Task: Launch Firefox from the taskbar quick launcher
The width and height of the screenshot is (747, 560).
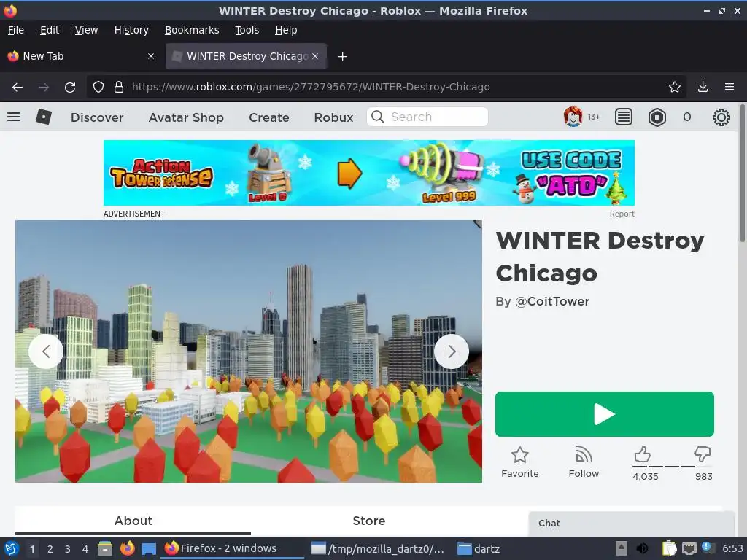Action: tap(127, 548)
